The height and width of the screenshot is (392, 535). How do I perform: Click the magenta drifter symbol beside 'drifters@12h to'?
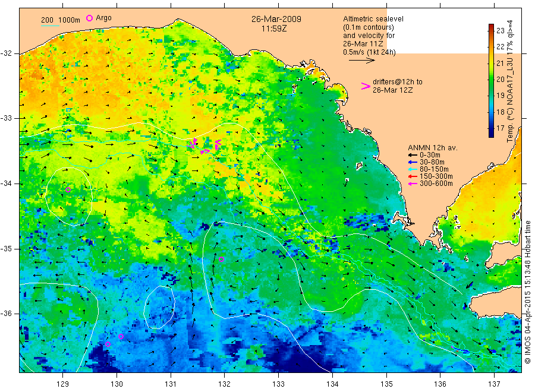point(366,86)
